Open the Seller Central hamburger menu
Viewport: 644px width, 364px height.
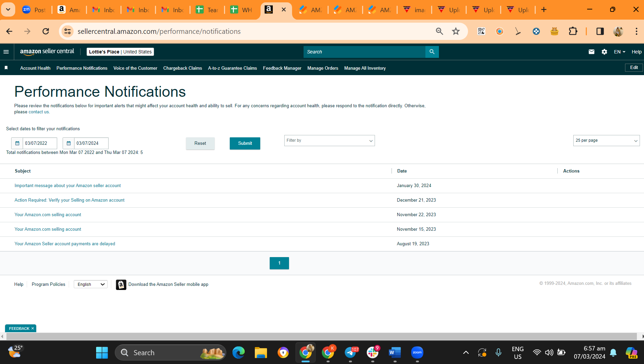click(6, 52)
